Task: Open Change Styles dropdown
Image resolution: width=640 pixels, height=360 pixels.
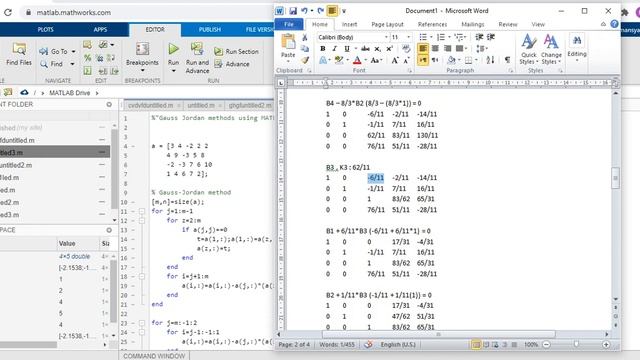Action: 551,49
